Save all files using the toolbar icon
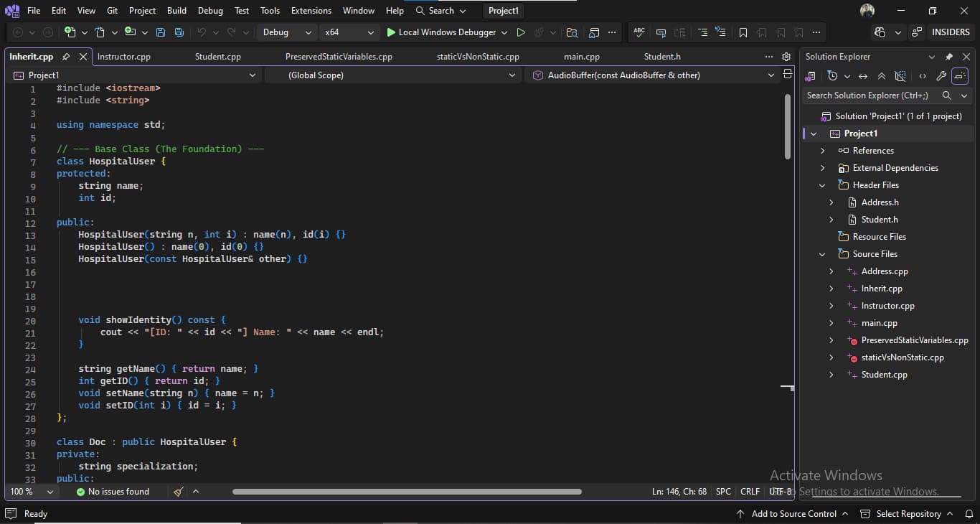This screenshot has width=980, height=524. (x=179, y=32)
